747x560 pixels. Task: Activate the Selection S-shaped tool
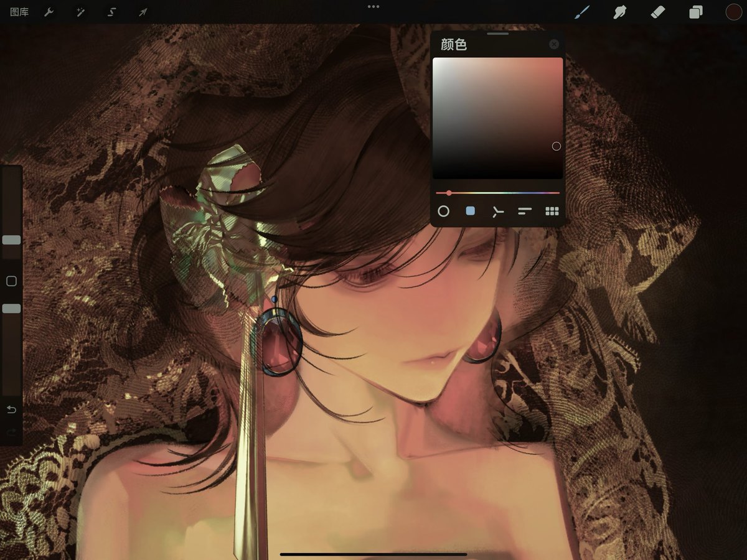pyautogui.click(x=111, y=12)
